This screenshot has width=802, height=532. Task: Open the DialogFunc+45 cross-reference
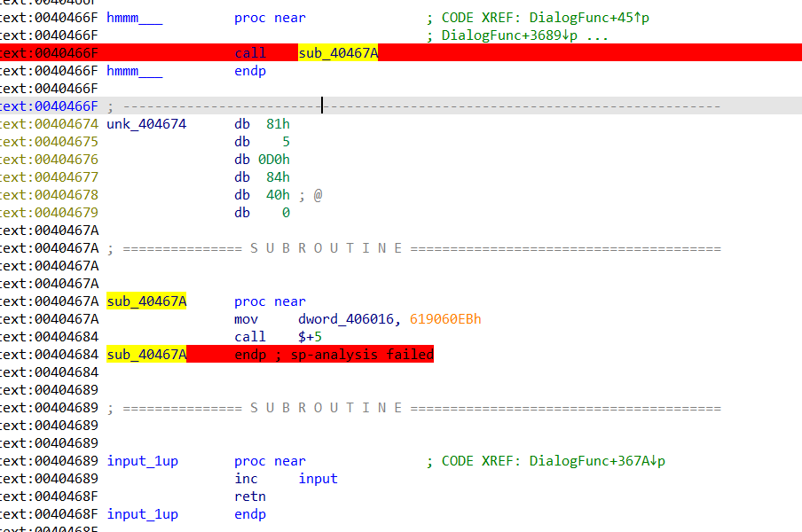tap(589, 18)
